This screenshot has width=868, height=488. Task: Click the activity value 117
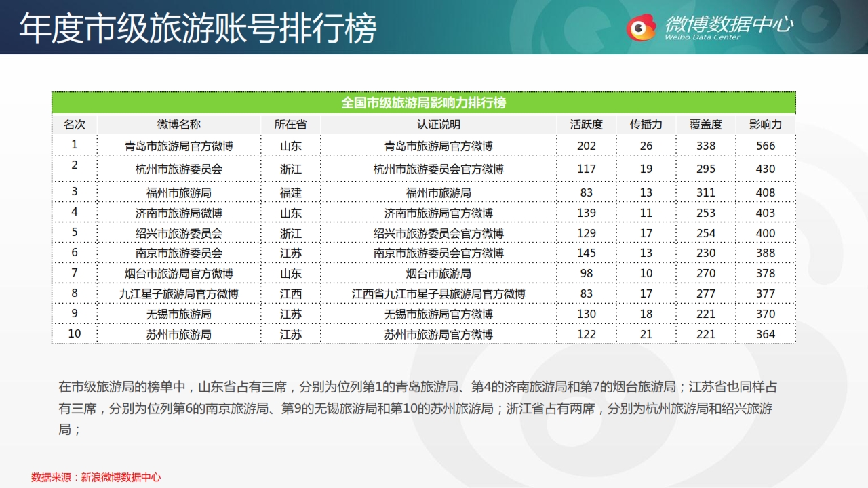[x=587, y=169]
